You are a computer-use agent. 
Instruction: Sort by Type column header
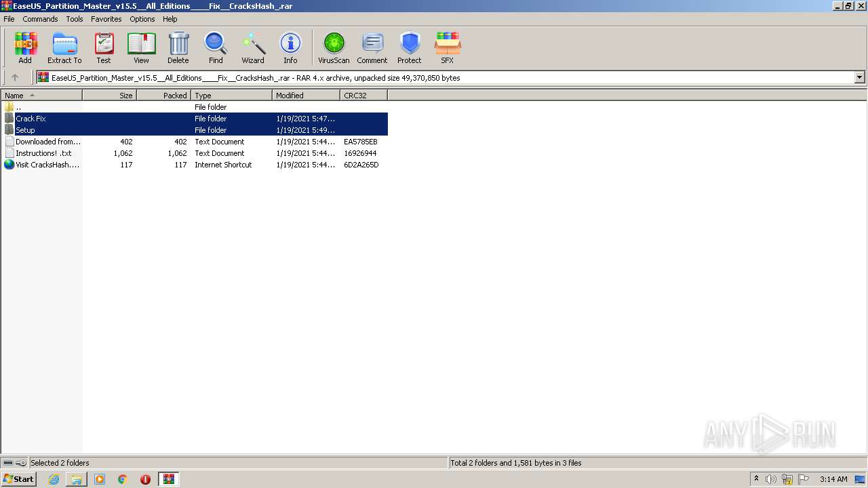click(231, 96)
